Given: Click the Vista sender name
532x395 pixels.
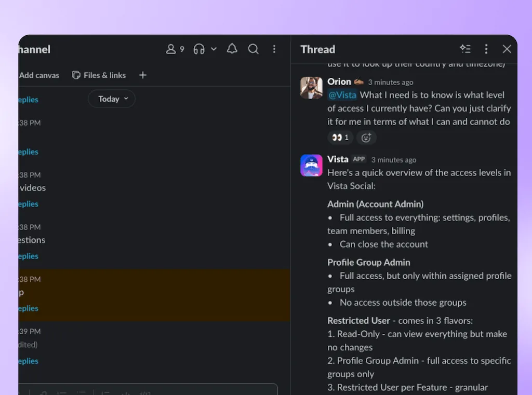Looking at the screenshot, I should point(338,159).
